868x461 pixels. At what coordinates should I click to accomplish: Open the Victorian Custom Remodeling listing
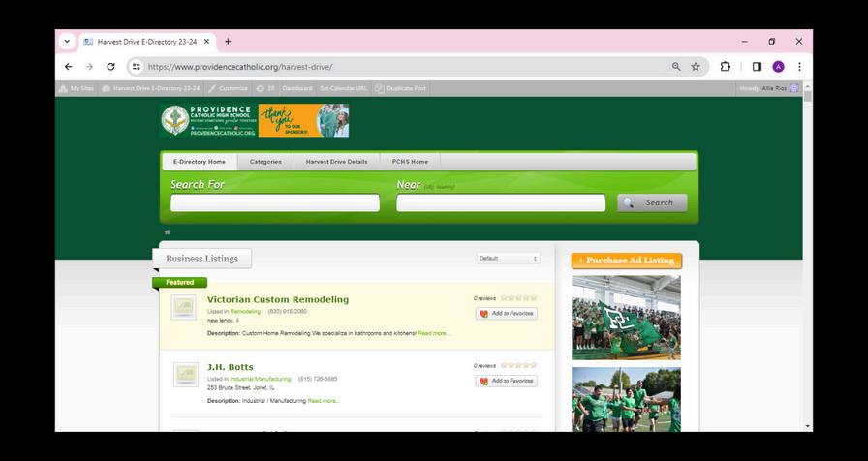point(278,299)
